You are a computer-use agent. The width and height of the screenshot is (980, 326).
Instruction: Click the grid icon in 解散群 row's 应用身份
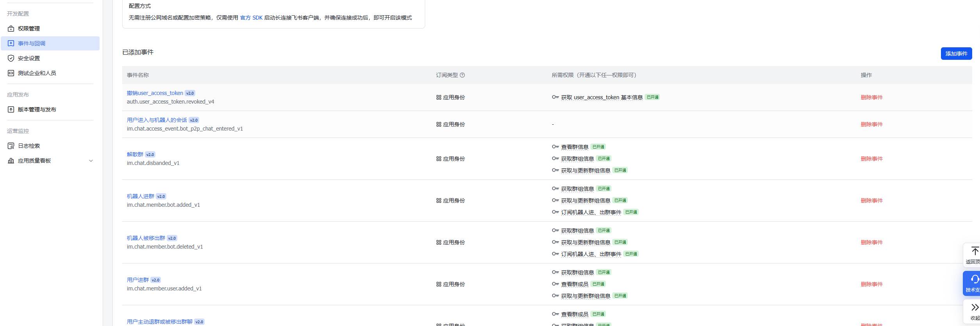tap(439, 159)
